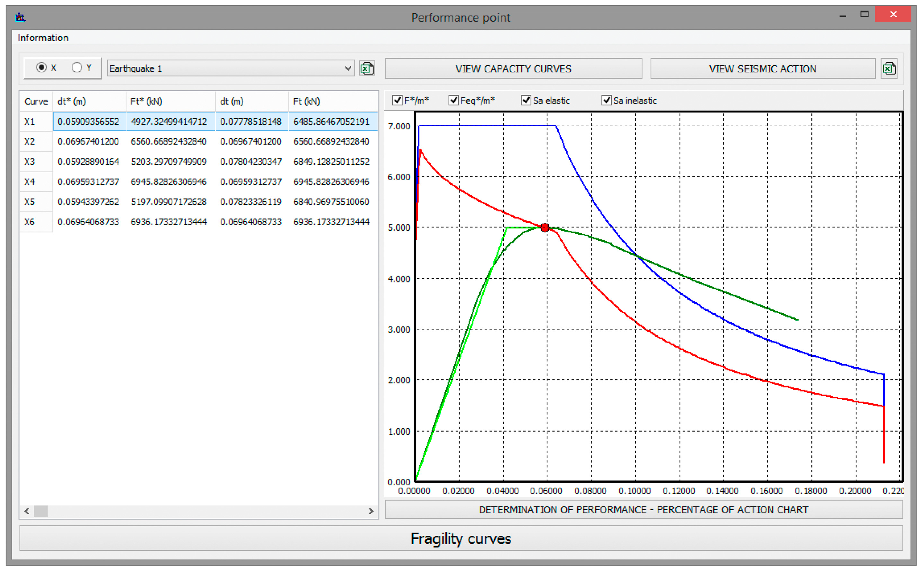
Task: Click the scroll-right arrow under the table
Action: point(371,512)
